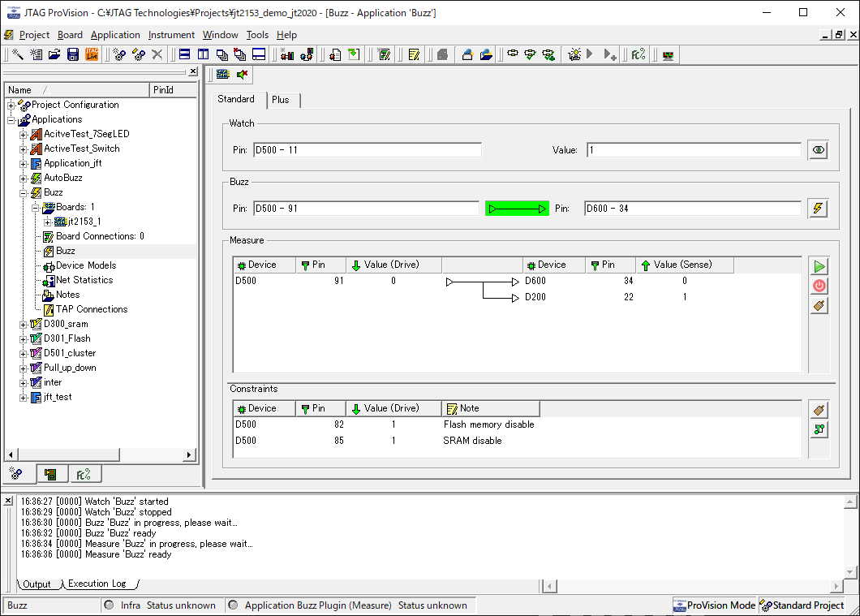Expand the D300_sram node
The width and height of the screenshot is (860, 616).
(x=23, y=324)
